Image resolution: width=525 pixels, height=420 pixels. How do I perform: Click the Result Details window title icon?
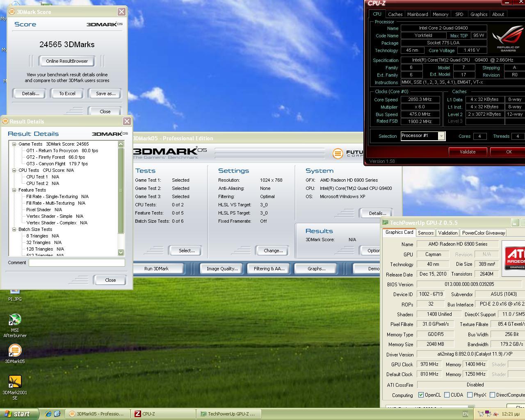pos(5,121)
